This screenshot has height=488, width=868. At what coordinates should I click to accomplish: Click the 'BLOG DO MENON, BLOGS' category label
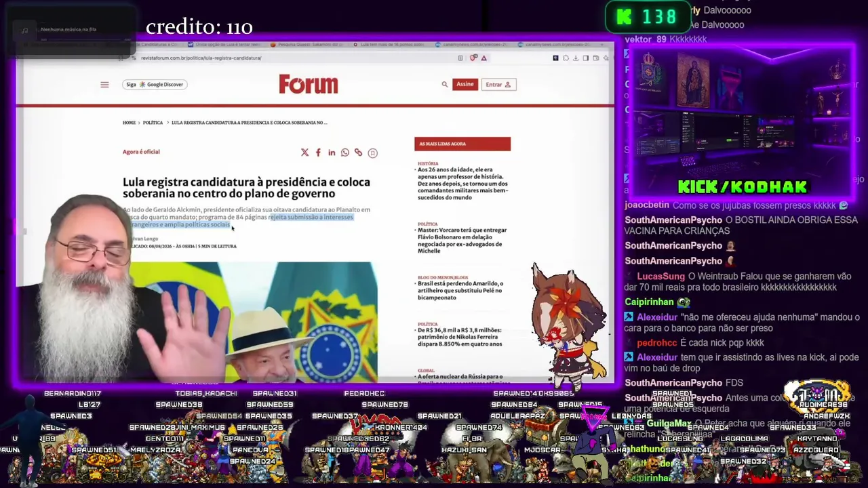point(443,277)
